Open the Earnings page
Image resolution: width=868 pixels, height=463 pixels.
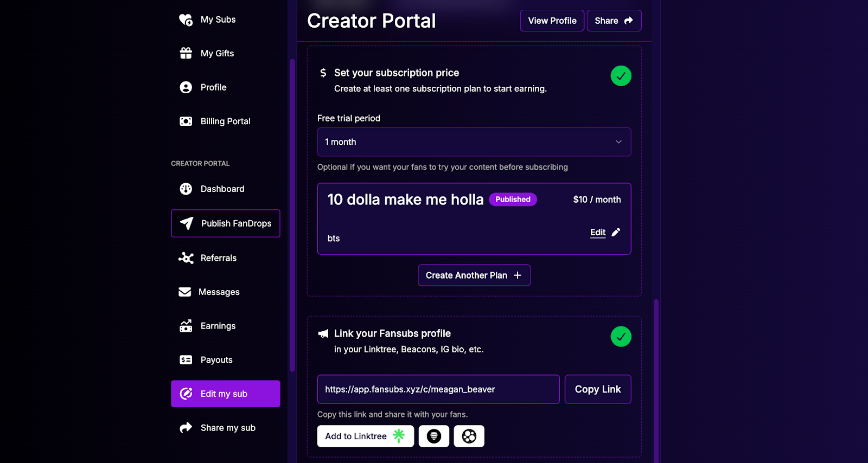[x=218, y=326]
